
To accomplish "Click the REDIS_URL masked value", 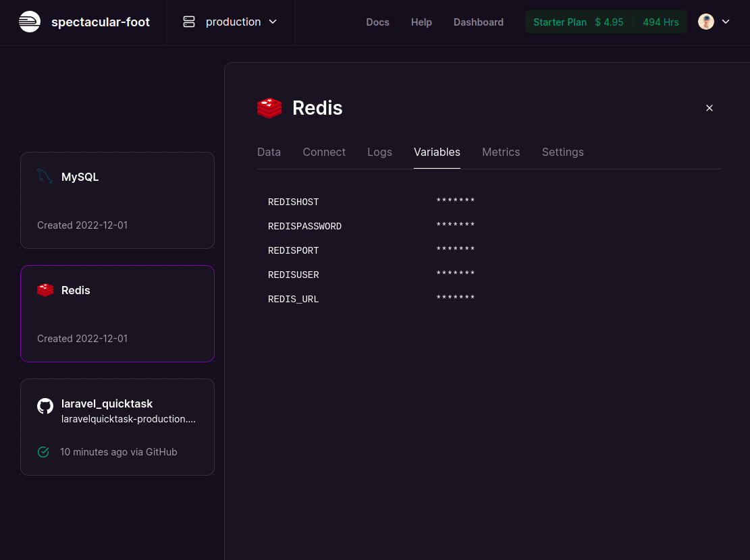I will coord(456,299).
